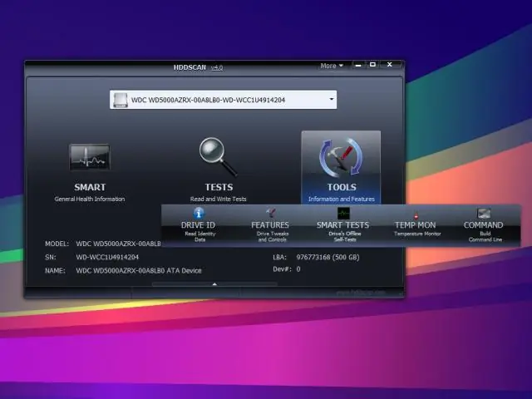Click the TESTS Read and Write Tests label

point(219,199)
